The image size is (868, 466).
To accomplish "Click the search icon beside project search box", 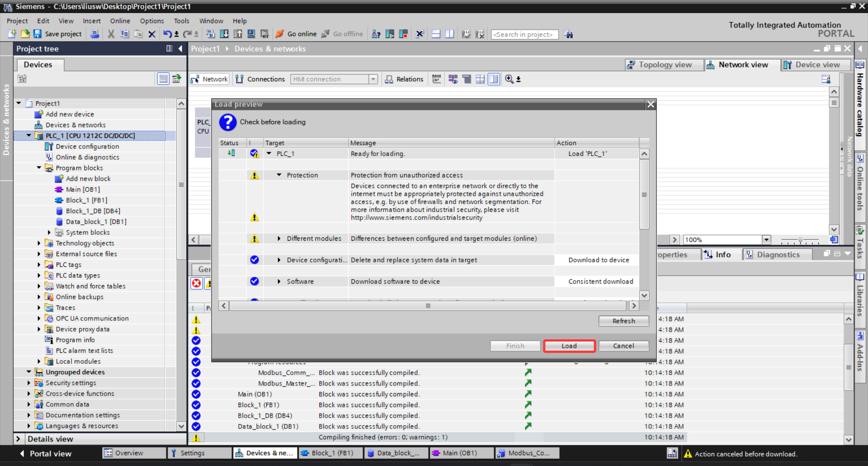I will (569, 34).
